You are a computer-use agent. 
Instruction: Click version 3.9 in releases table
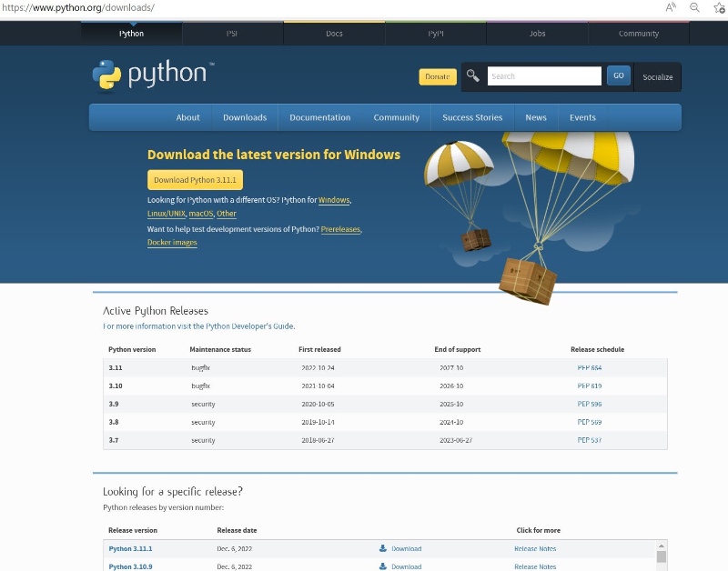(x=113, y=404)
